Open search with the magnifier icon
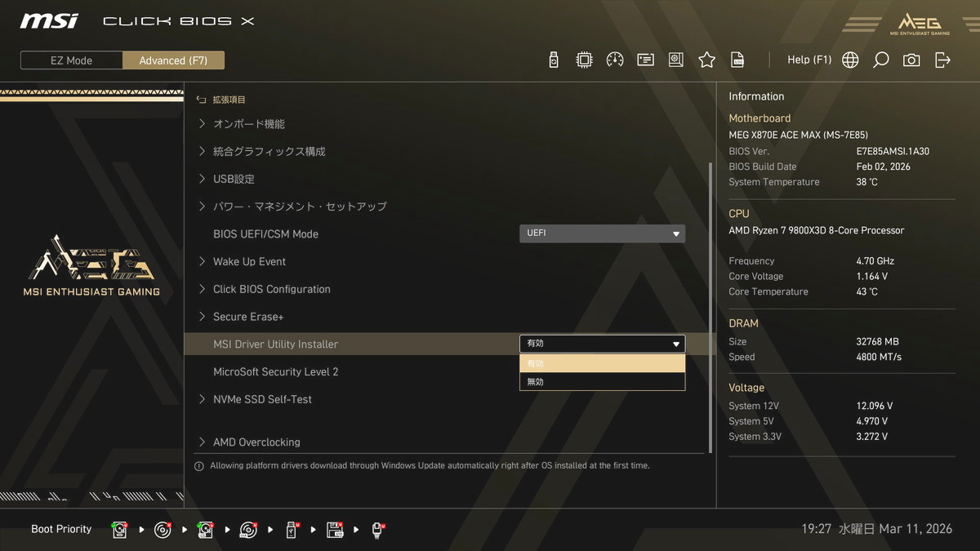 [x=880, y=60]
